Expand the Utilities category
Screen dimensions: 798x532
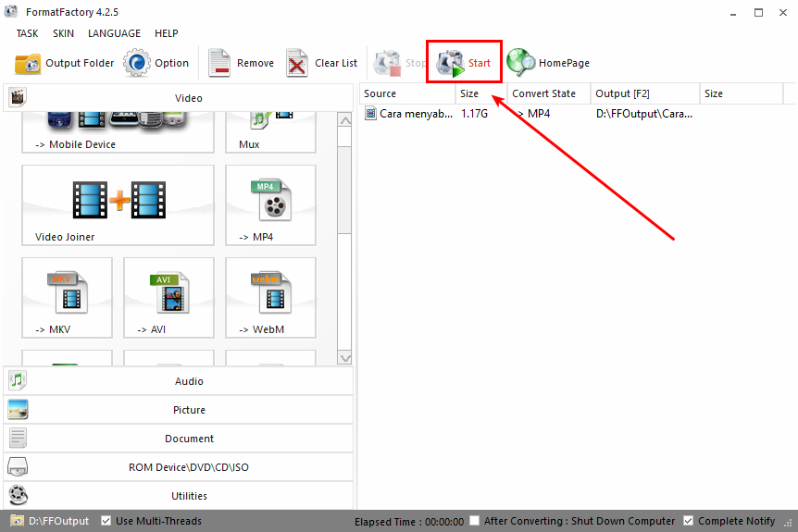(178, 495)
